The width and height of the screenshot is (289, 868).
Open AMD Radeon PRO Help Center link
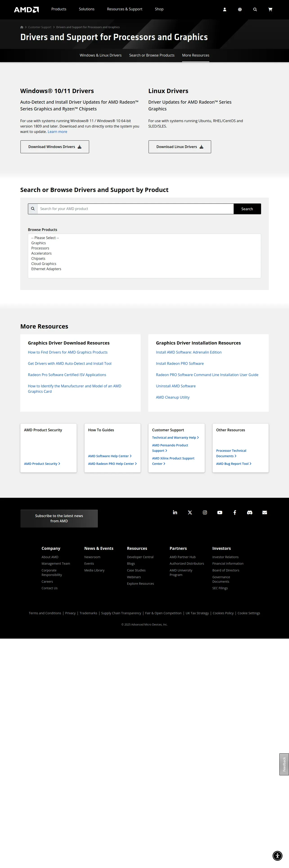coord(112,464)
